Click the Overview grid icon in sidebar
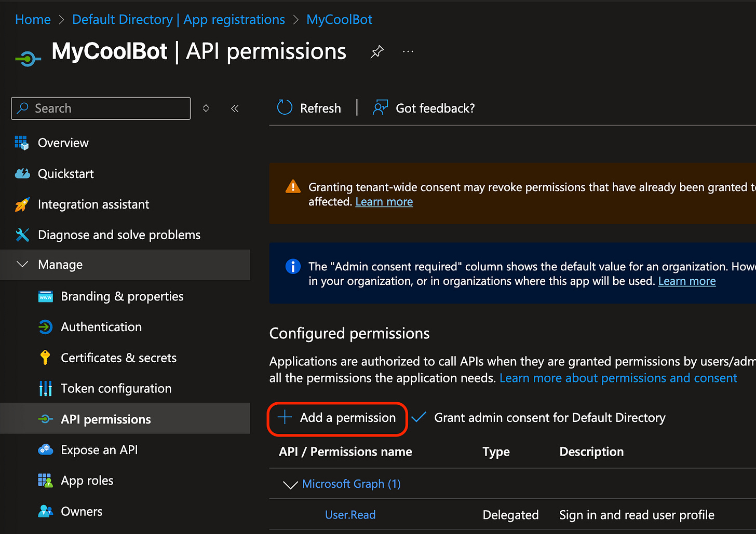Viewport: 756px width, 534px height. [22, 143]
